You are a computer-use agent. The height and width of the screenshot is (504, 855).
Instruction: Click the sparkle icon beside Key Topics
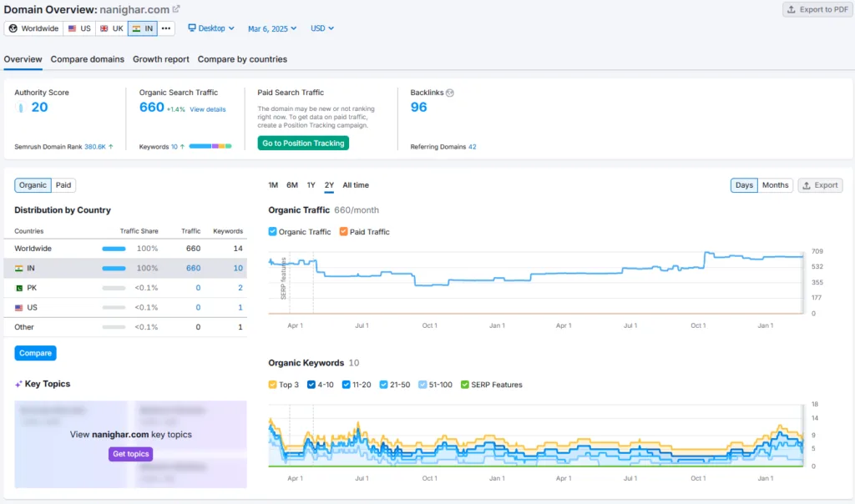pos(18,384)
